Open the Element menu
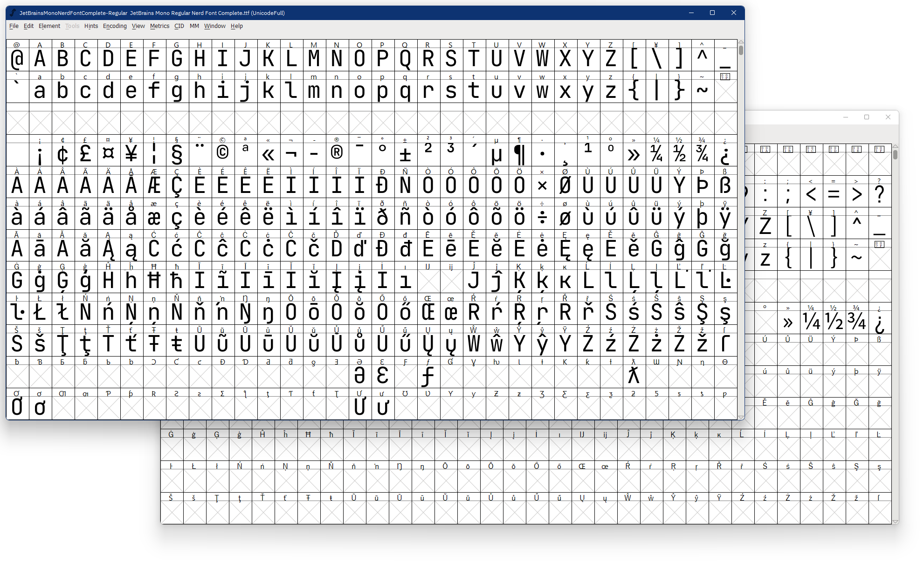The height and width of the screenshot is (563, 924). [49, 26]
